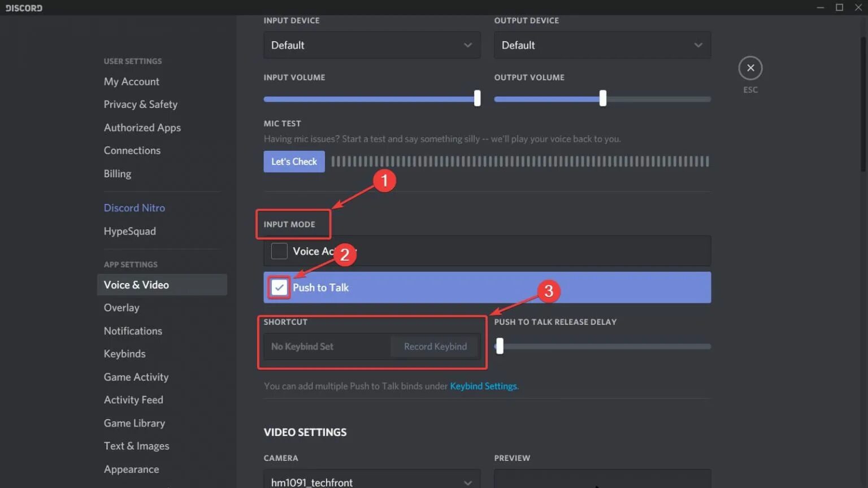The image size is (868, 488).
Task: Go to Privacy & Safety settings
Action: point(141,104)
